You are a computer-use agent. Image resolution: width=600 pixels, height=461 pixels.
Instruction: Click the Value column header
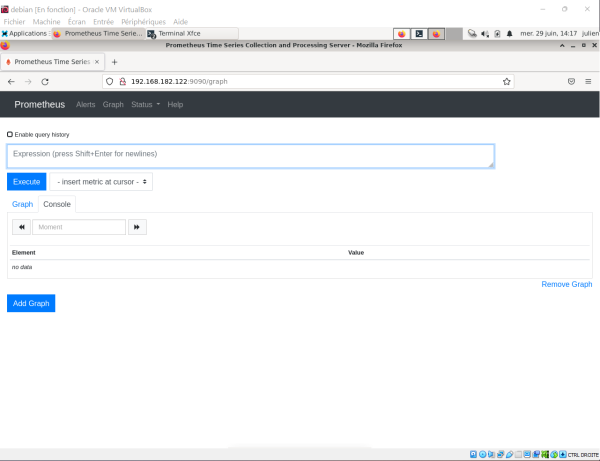(x=356, y=252)
